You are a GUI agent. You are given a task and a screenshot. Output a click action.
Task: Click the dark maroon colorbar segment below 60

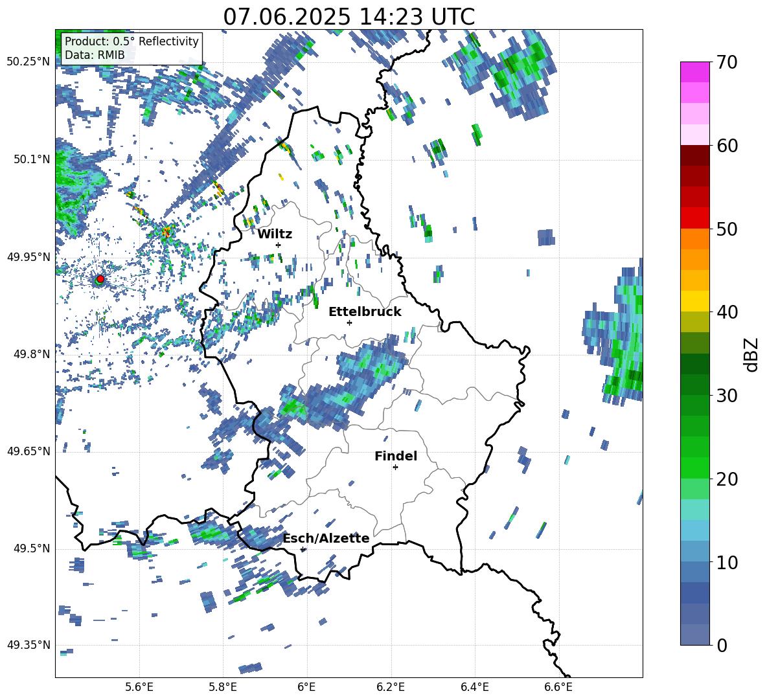click(x=695, y=155)
